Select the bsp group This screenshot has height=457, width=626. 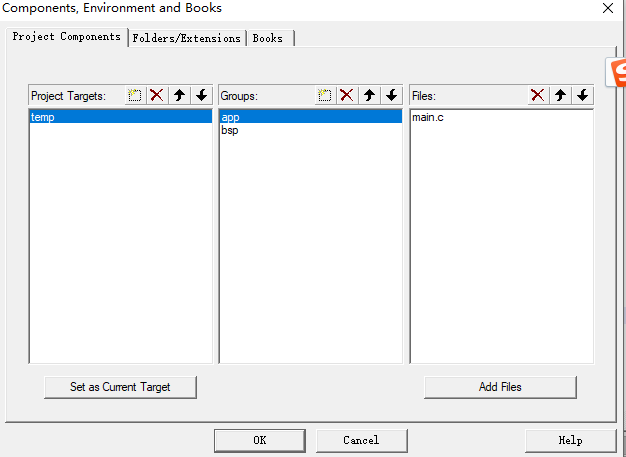click(311, 130)
